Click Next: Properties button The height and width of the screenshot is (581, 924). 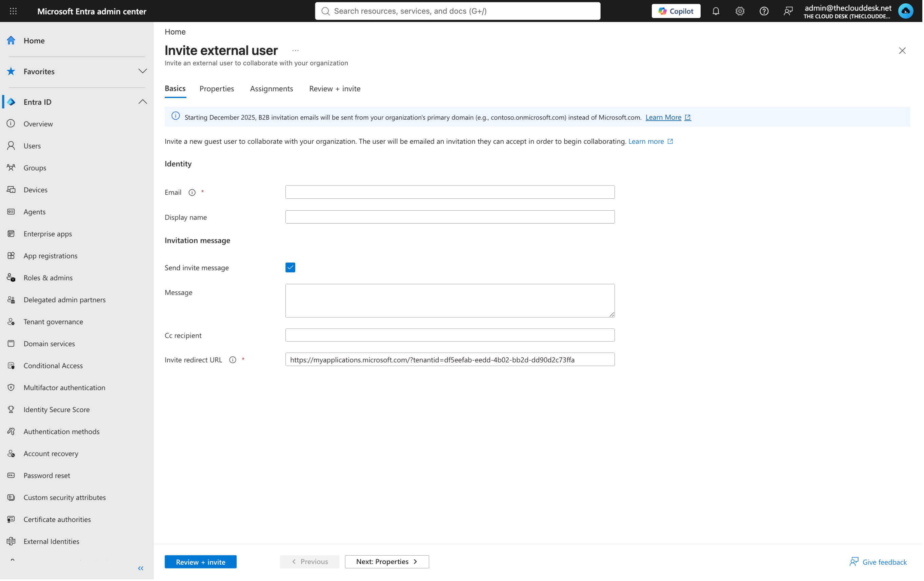click(x=386, y=561)
